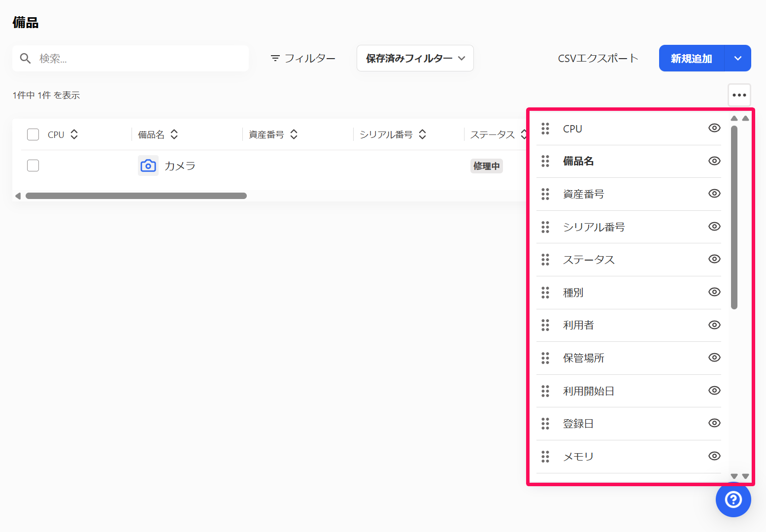This screenshot has width=766, height=532.
Task: Click the drag handle next to 種別
Action: 545,293
